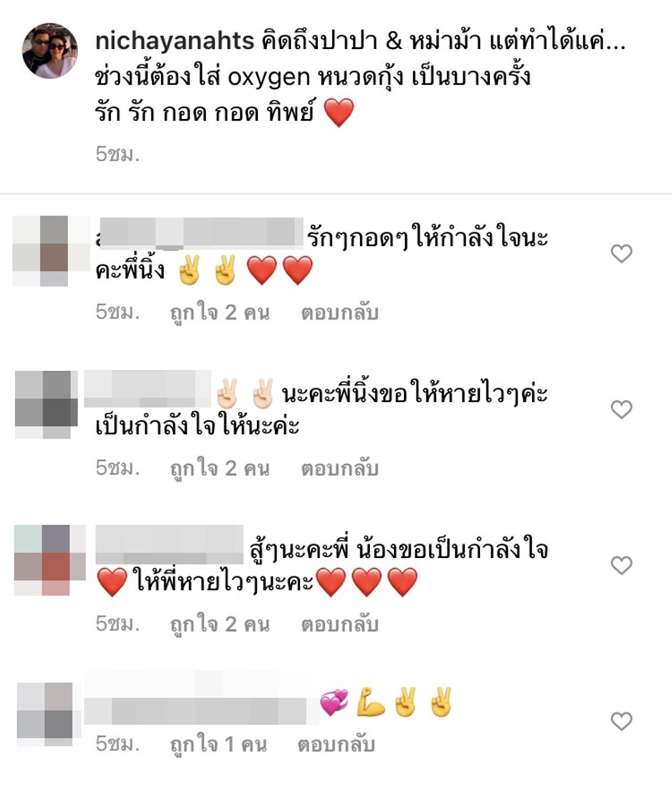The height and width of the screenshot is (793, 672).
Task: Tap ตอบกลับ under the ขอให้หายไวๆ comment
Action: pyautogui.click(x=340, y=468)
